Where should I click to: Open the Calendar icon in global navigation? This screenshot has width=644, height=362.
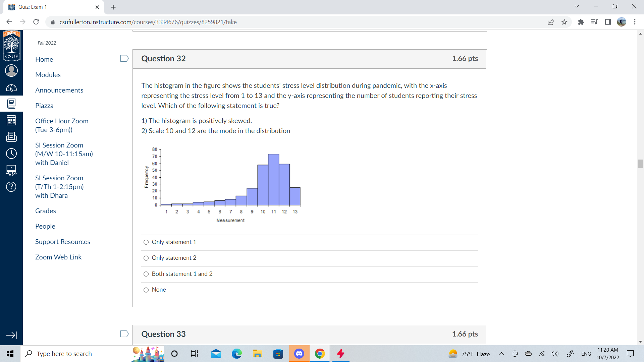click(x=11, y=120)
